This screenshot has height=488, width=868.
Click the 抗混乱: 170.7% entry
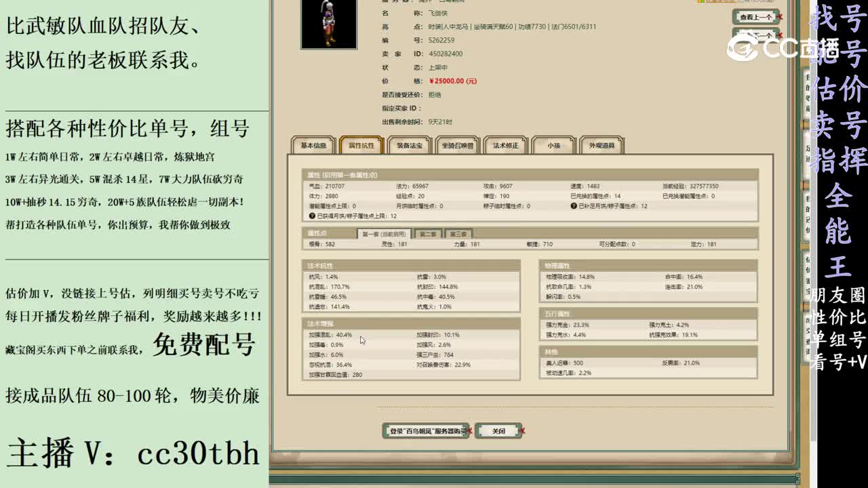pyautogui.click(x=329, y=287)
